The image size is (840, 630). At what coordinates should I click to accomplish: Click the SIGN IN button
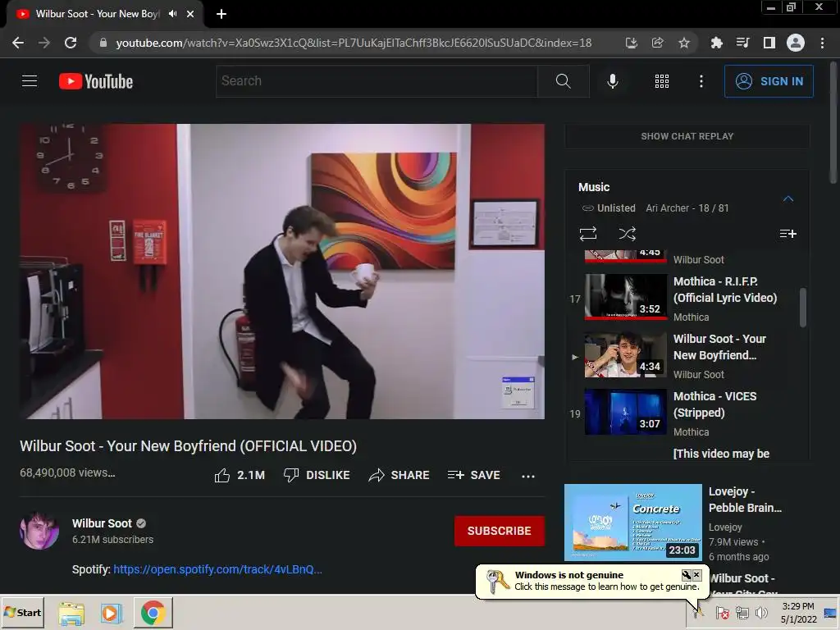tap(769, 81)
